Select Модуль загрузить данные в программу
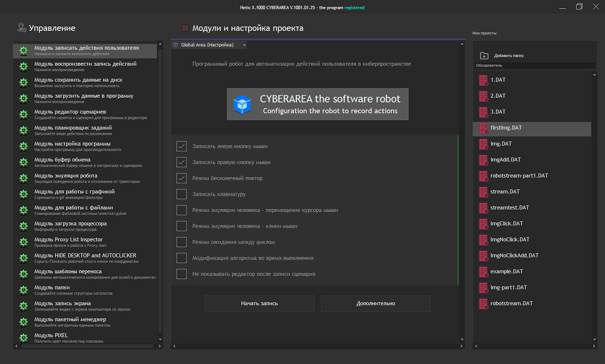This screenshot has height=364, width=605. tap(86, 98)
